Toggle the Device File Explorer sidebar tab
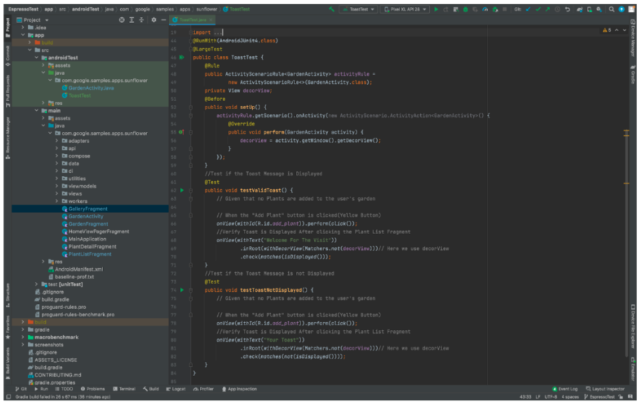The image size is (640, 405). 633,327
